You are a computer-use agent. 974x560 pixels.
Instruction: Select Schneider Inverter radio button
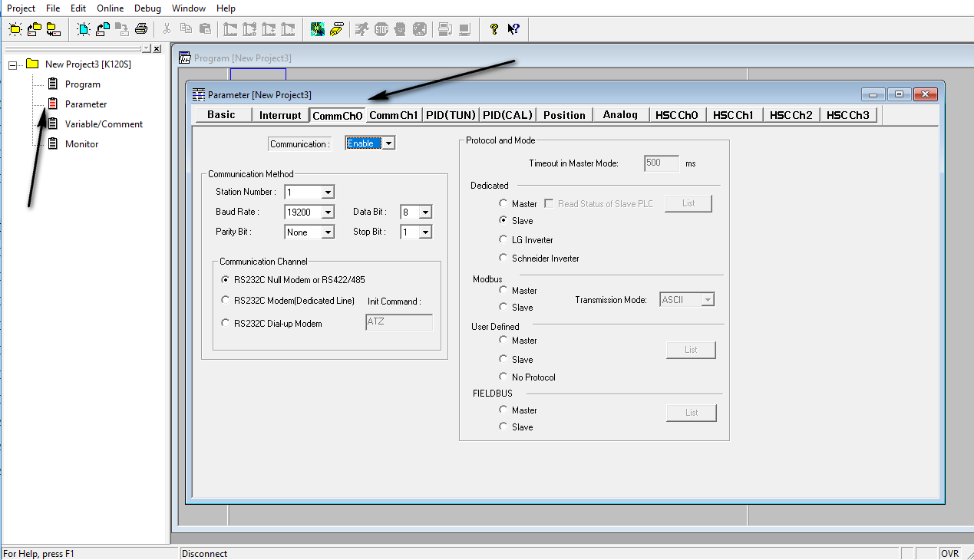pyautogui.click(x=504, y=259)
